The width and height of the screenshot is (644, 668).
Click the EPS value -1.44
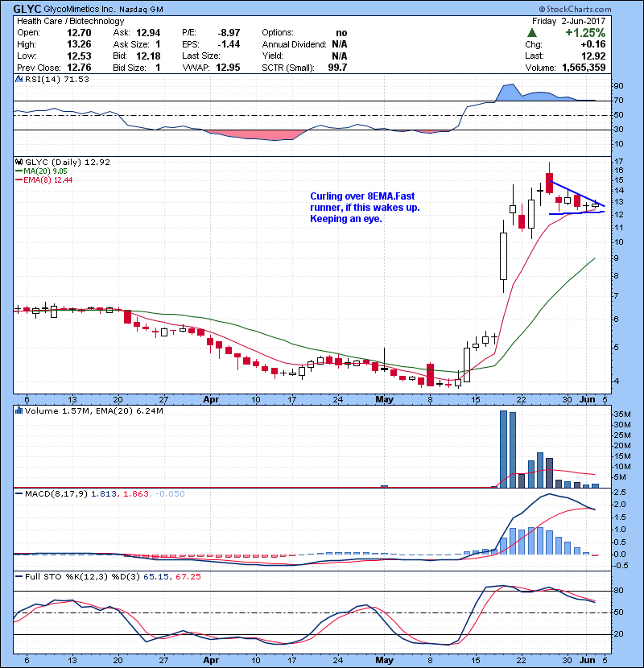point(229,44)
